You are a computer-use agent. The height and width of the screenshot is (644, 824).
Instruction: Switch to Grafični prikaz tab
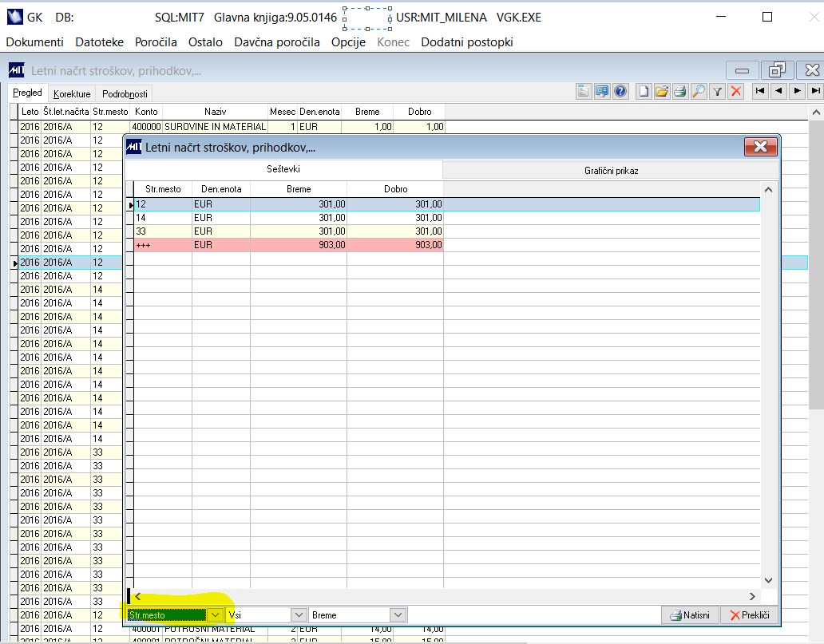(x=611, y=170)
